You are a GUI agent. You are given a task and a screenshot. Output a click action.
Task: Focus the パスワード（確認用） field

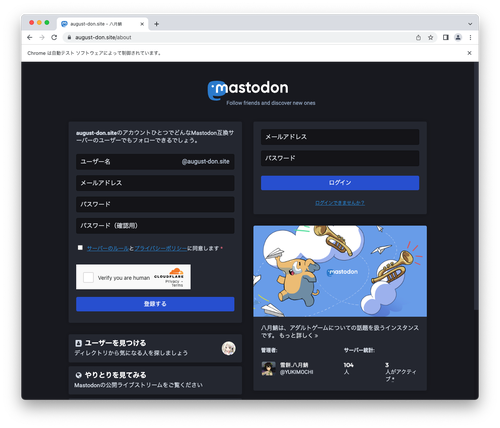tap(155, 226)
